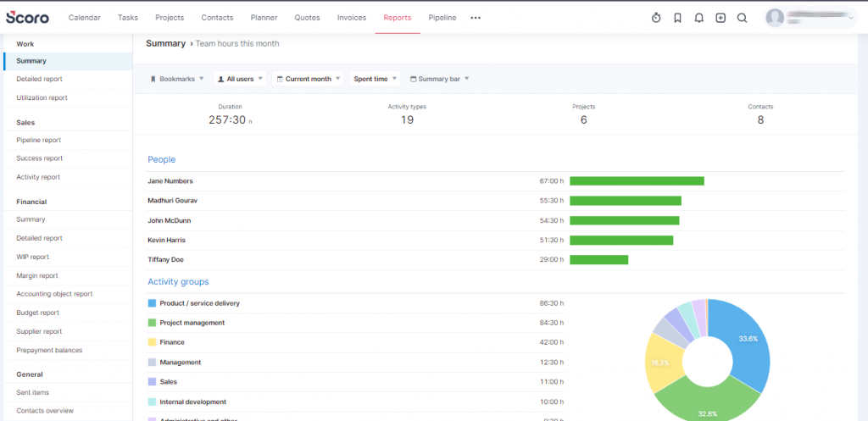This screenshot has height=421, width=868.
Task: Click blue Product / service delivery swatch
Action: click(152, 303)
